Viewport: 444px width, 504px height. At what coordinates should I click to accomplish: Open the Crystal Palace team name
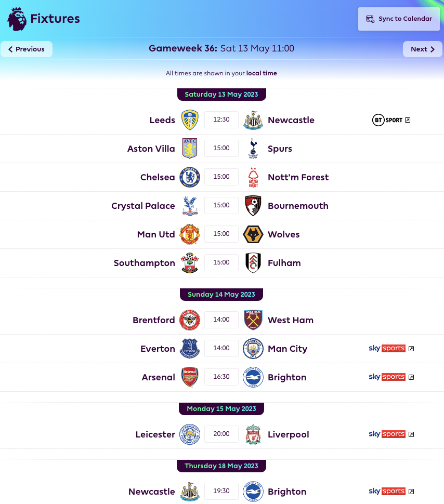[143, 206]
